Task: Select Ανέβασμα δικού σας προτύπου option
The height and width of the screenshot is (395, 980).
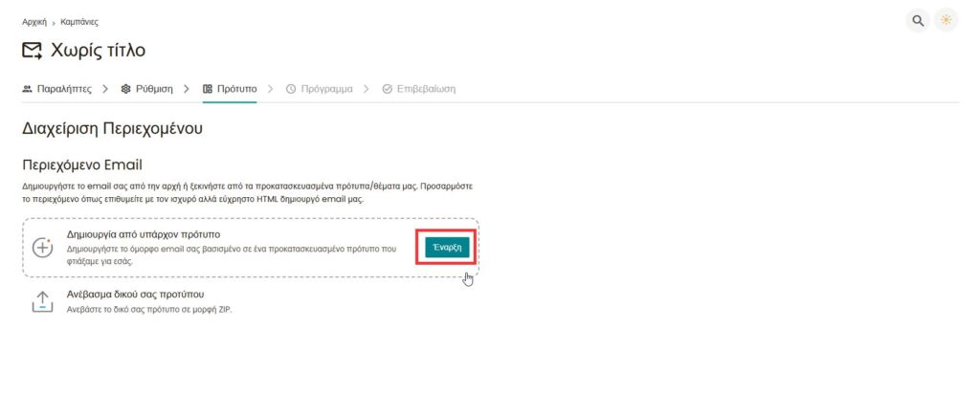Action: [x=136, y=294]
